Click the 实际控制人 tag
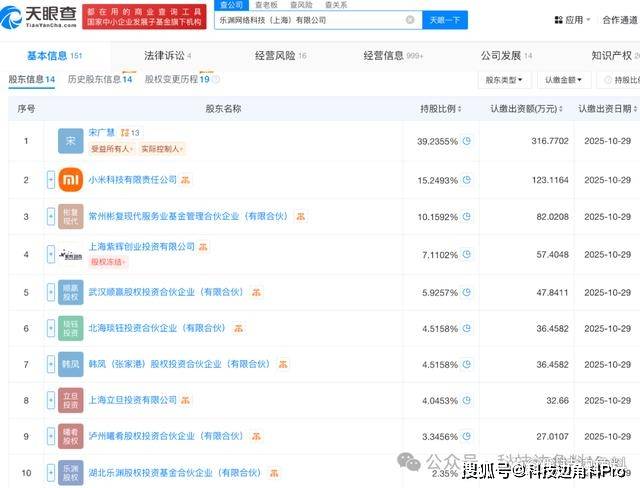 pos(162,149)
